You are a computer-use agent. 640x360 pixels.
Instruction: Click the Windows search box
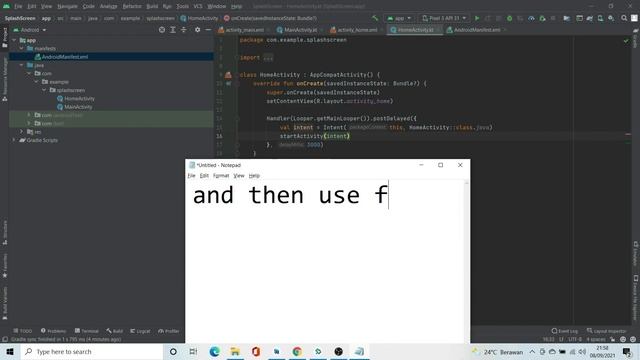coord(92,351)
